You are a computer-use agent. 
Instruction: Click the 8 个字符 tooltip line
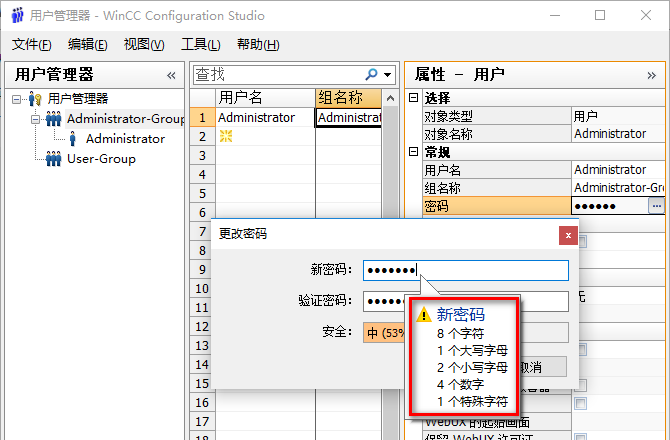460,333
